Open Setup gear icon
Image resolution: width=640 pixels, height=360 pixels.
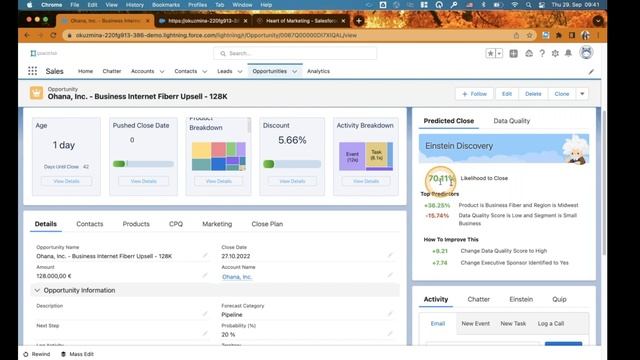[x=555, y=53]
